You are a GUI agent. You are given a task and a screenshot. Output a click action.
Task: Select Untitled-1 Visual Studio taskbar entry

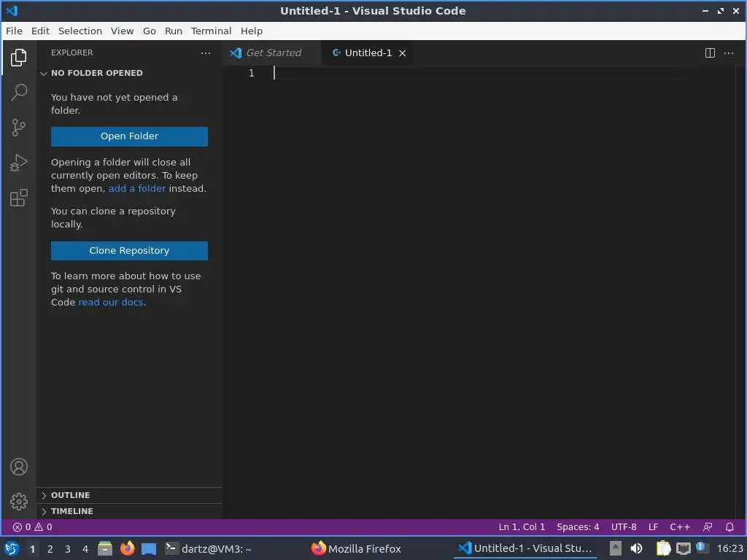[524, 548]
